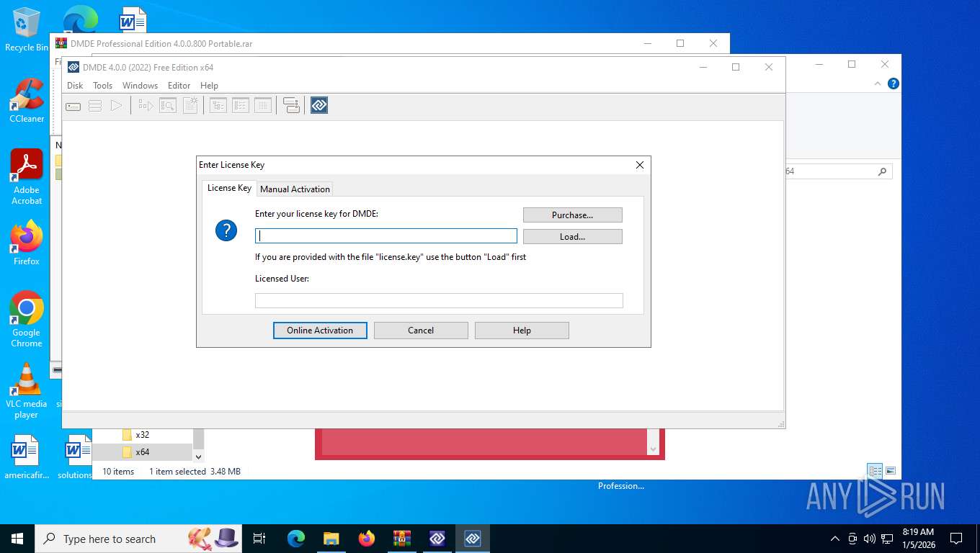980x553 pixels.
Task: Click the RAID constructor toolbar icon
Action: [x=291, y=106]
